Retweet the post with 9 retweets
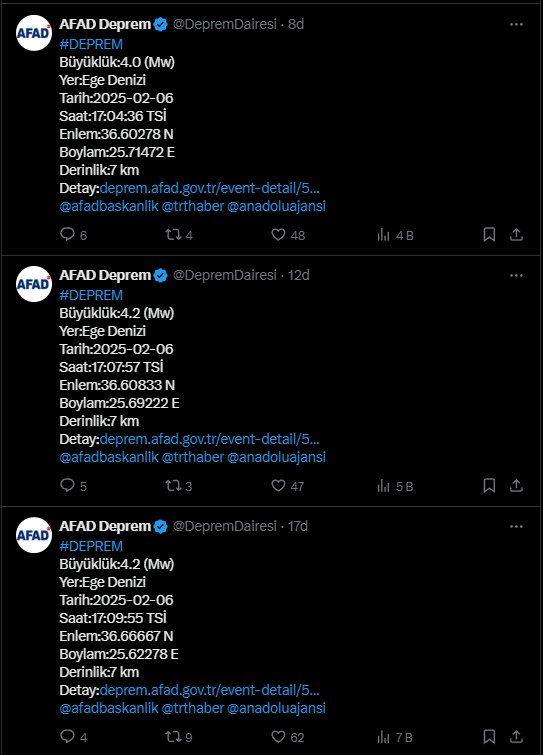Image resolution: width=543 pixels, height=755 pixels. [173, 736]
